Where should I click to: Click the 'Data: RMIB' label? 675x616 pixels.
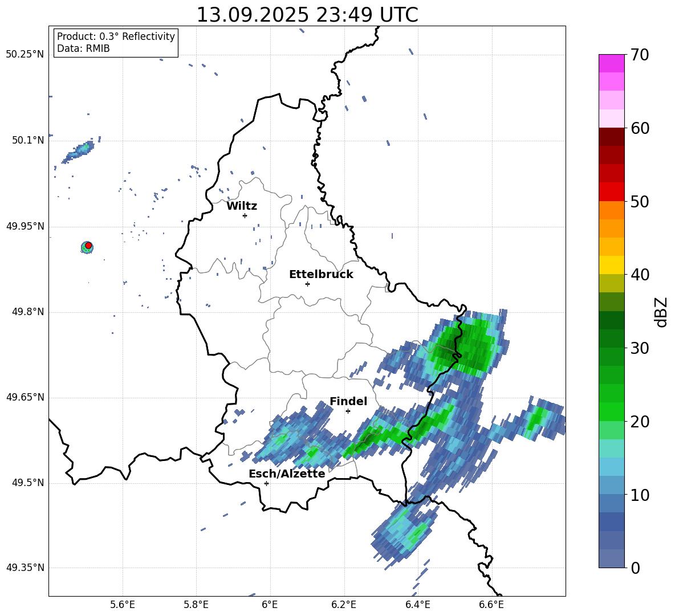coord(83,48)
